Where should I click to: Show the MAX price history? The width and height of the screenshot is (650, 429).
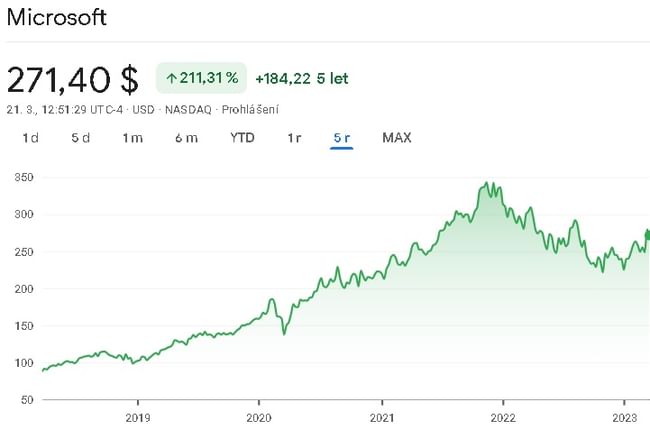pos(397,138)
